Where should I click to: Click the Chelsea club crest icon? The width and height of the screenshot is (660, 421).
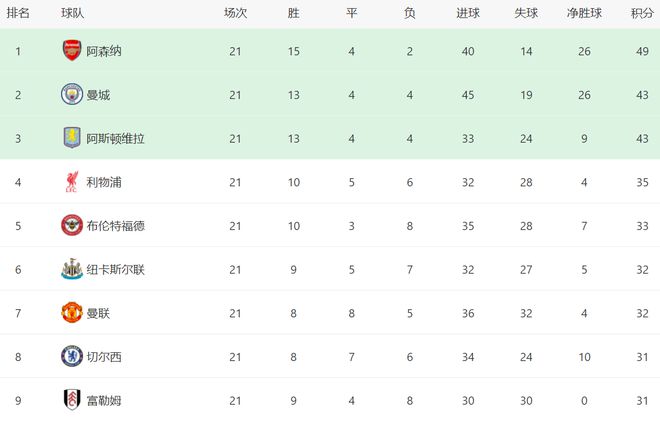point(72,357)
